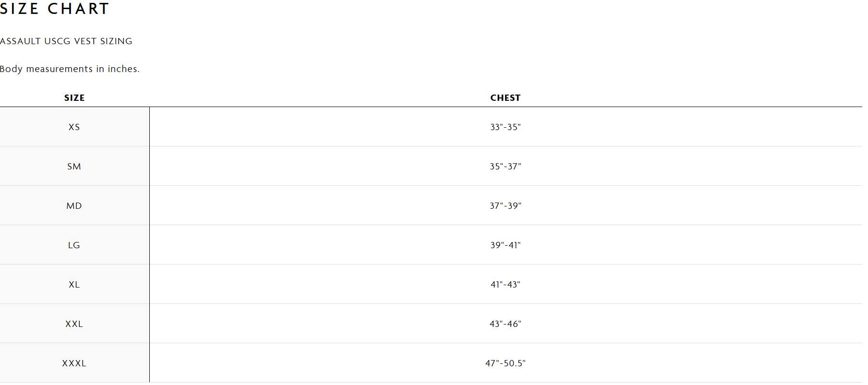
Task: Click the 33"-35" chest measurement
Action: point(505,127)
